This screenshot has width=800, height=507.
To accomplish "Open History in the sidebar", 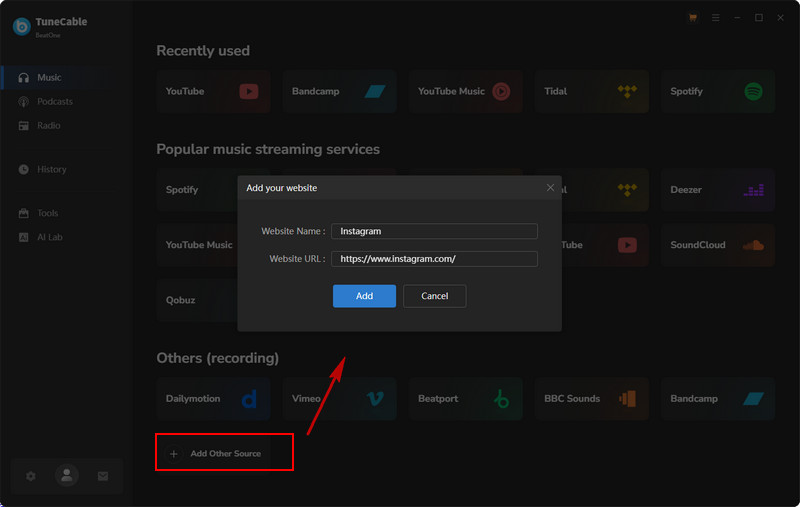I will point(51,169).
